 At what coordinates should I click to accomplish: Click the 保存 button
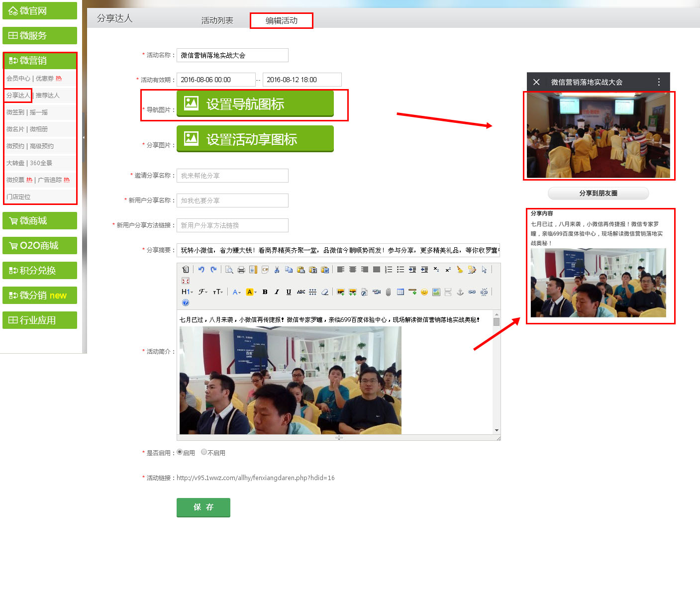[203, 507]
